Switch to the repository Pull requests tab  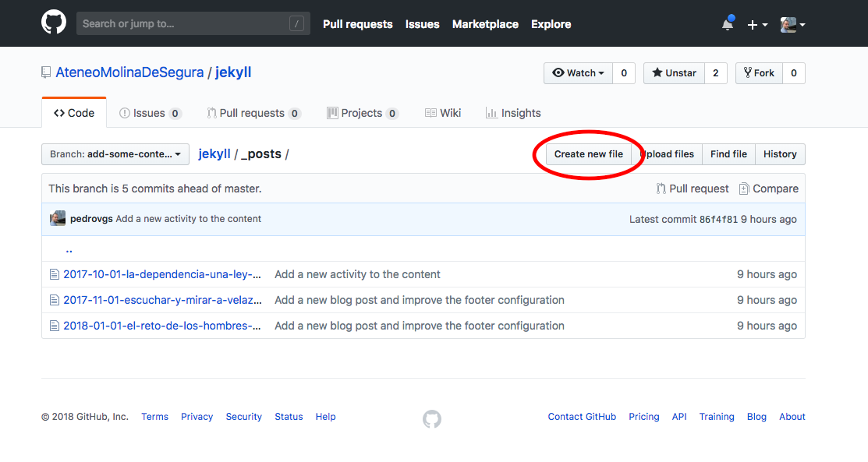[253, 113]
